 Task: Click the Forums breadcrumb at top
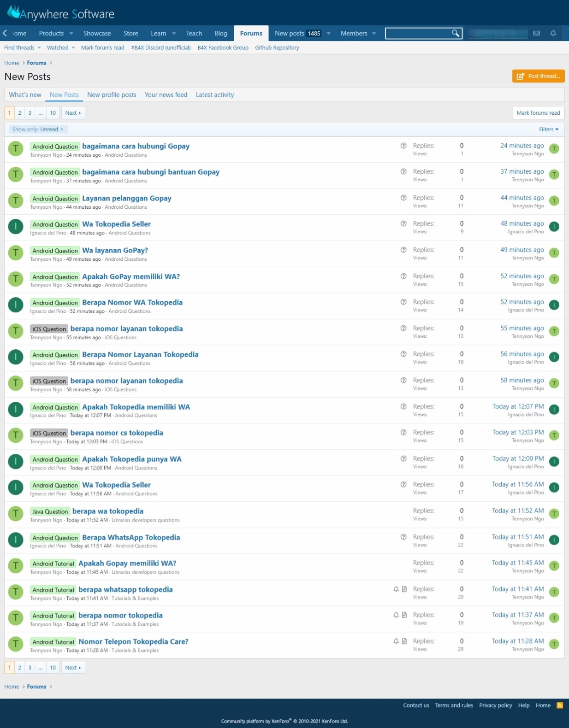click(x=36, y=63)
